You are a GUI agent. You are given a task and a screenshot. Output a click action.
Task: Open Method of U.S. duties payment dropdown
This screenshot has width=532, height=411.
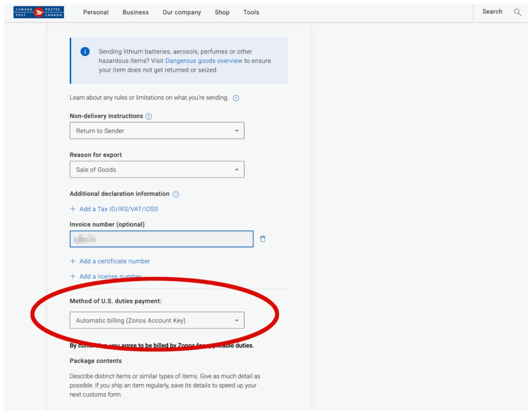click(x=157, y=320)
